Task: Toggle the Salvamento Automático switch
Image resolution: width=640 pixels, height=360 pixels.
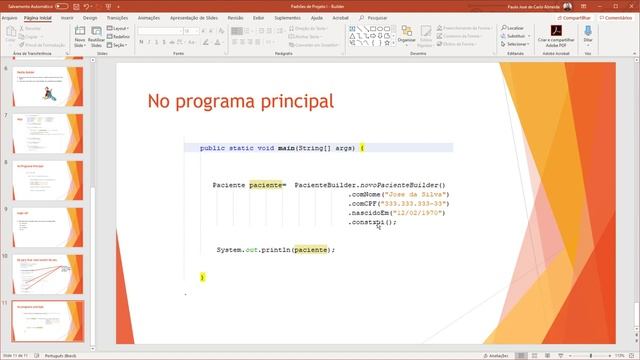Action: (61, 6)
